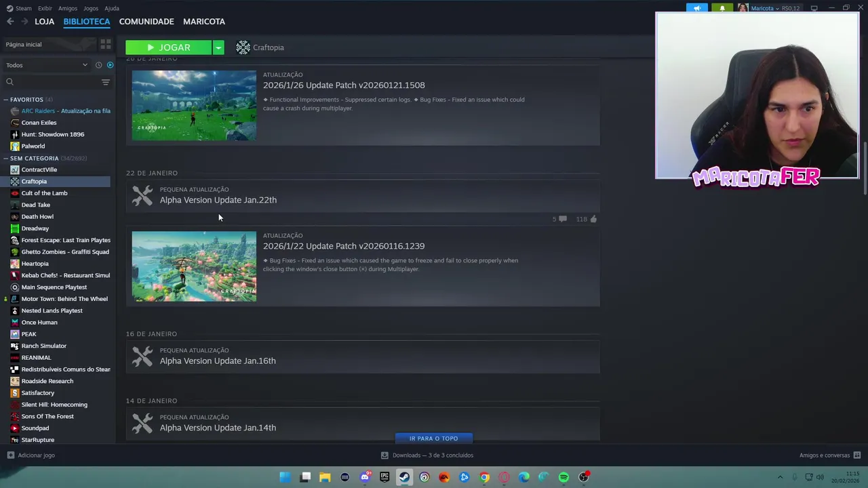The width and height of the screenshot is (868, 488).
Task: Show hidden system tray icons chevron
Action: point(780,477)
